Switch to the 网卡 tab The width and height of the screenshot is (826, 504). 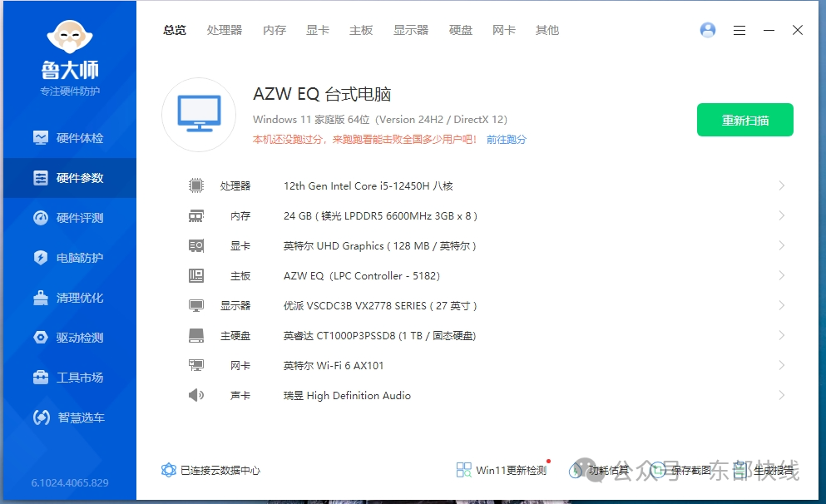pyautogui.click(x=503, y=30)
